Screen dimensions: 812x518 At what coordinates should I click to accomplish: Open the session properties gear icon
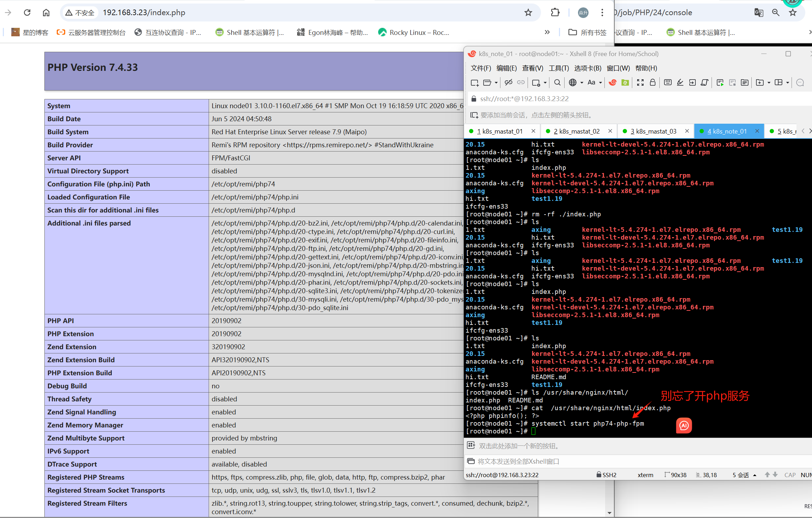point(536,82)
